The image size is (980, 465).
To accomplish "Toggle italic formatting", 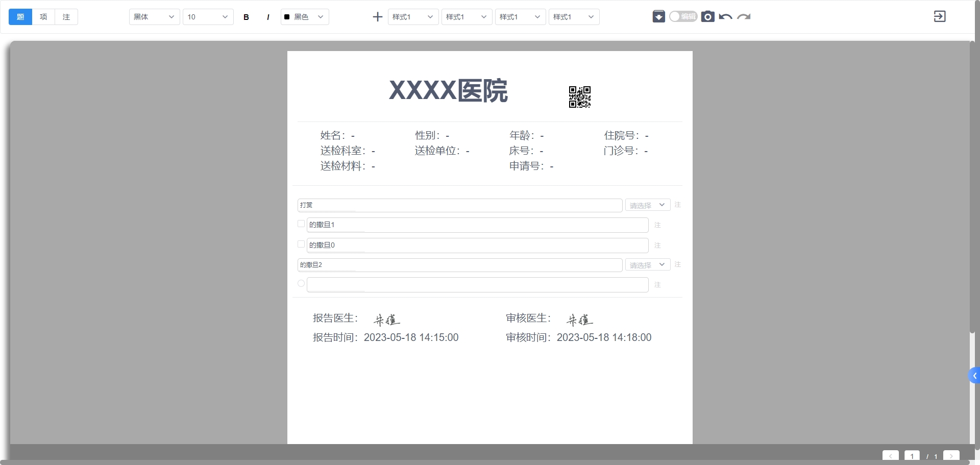I will coord(268,17).
